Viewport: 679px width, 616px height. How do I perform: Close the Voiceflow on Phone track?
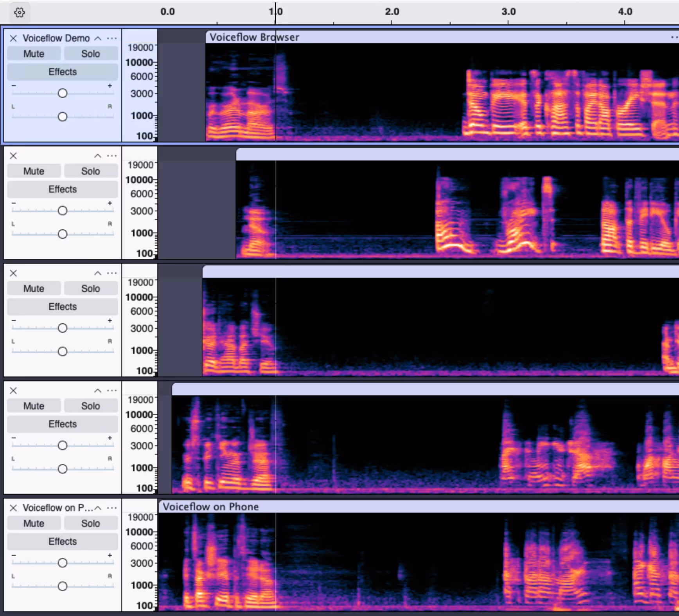coord(13,508)
